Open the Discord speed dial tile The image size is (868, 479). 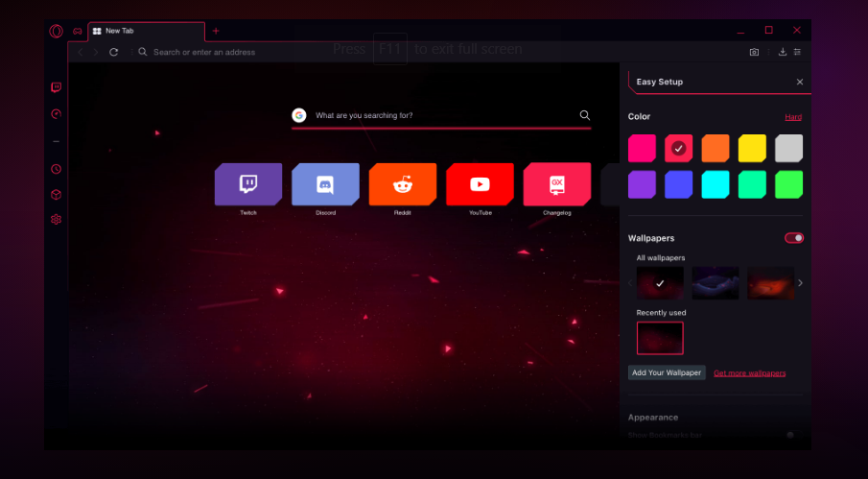(x=325, y=184)
